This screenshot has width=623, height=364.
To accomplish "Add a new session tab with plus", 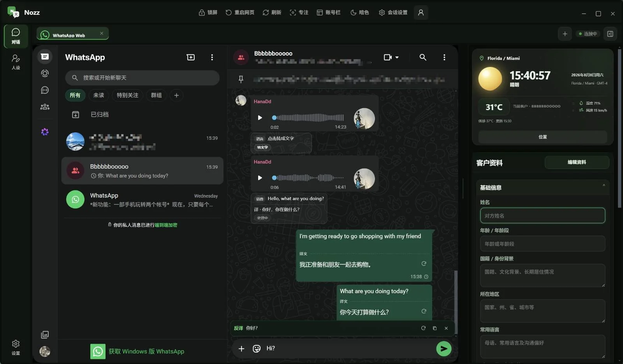I will (565, 34).
